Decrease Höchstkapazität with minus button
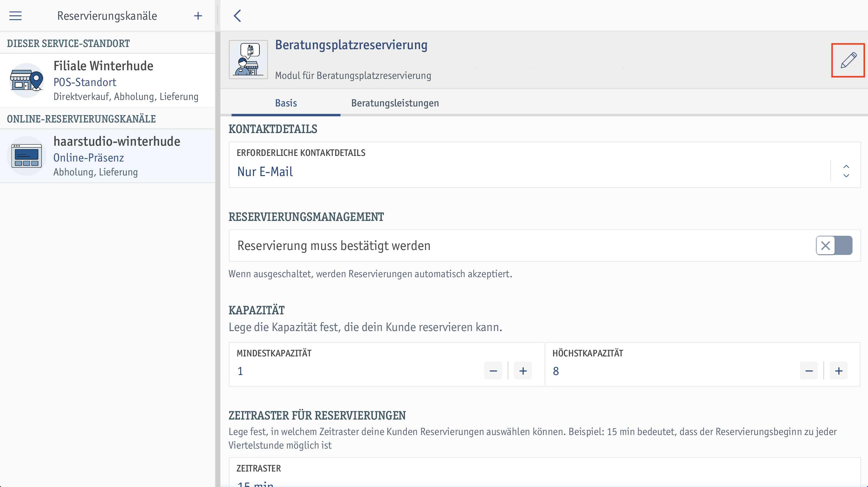The width and height of the screenshot is (868, 487). click(x=809, y=371)
